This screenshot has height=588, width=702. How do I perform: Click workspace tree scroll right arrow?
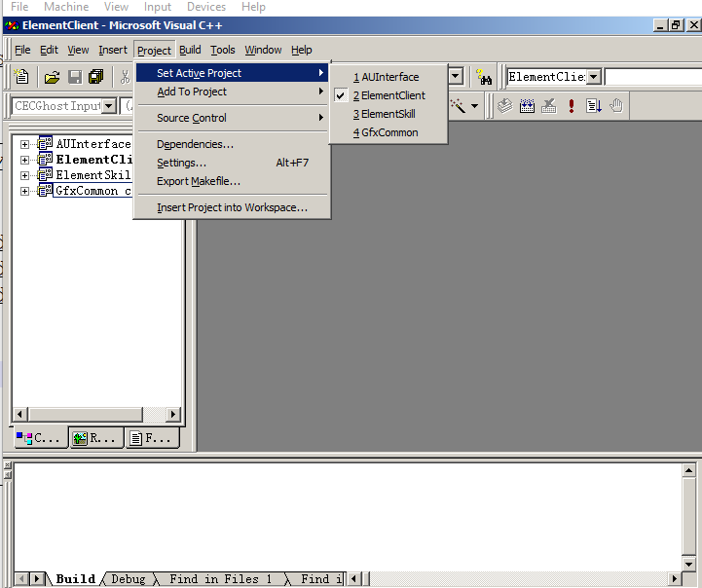(x=172, y=415)
